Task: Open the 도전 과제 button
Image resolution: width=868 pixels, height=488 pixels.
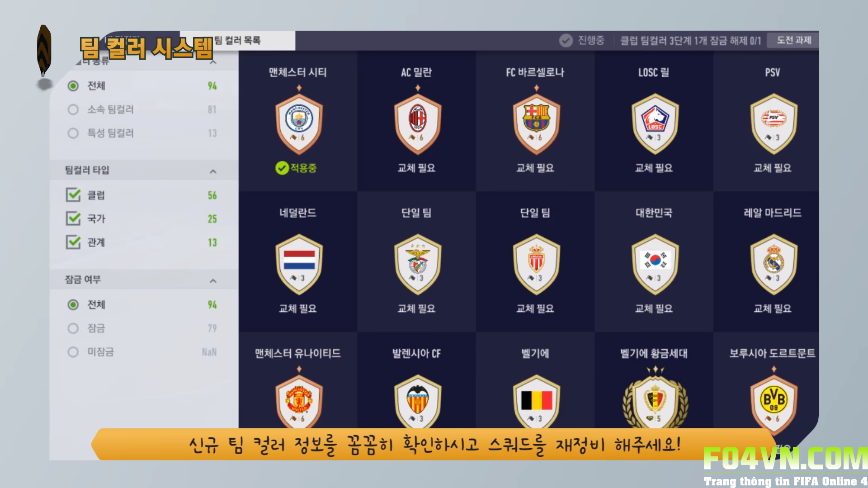Action: coord(794,40)
